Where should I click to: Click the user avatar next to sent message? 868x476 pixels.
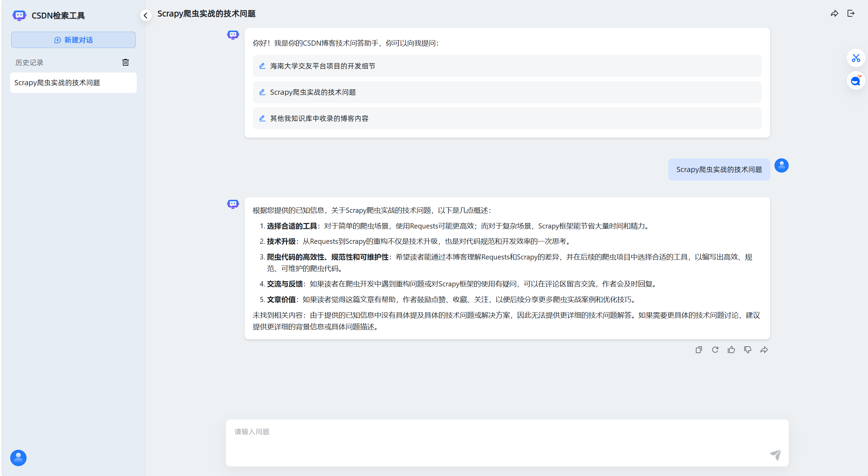pyautogui.click(x=781, y=166)
